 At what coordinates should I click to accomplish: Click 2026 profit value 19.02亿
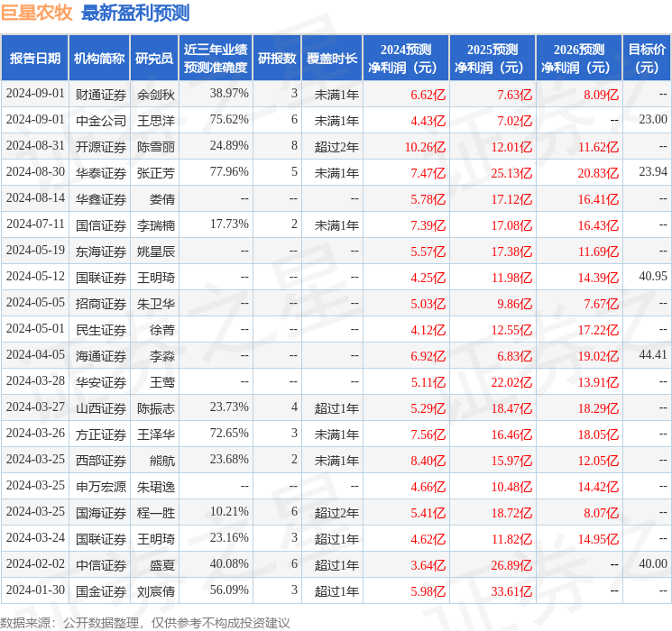(598, 356)
